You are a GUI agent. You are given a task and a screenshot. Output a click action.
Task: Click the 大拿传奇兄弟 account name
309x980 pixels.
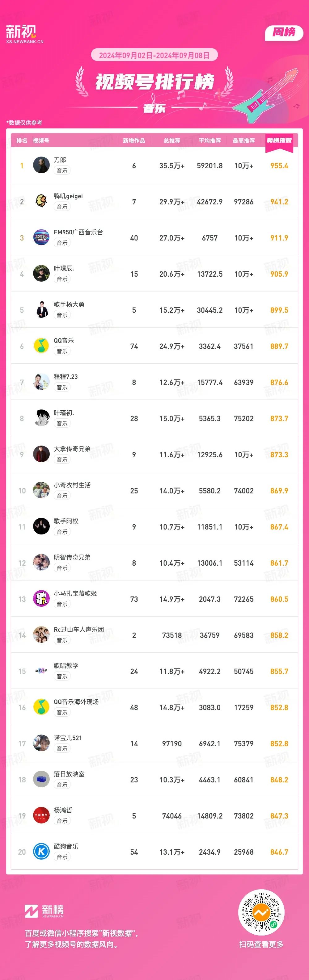click(x=72, y=449)
